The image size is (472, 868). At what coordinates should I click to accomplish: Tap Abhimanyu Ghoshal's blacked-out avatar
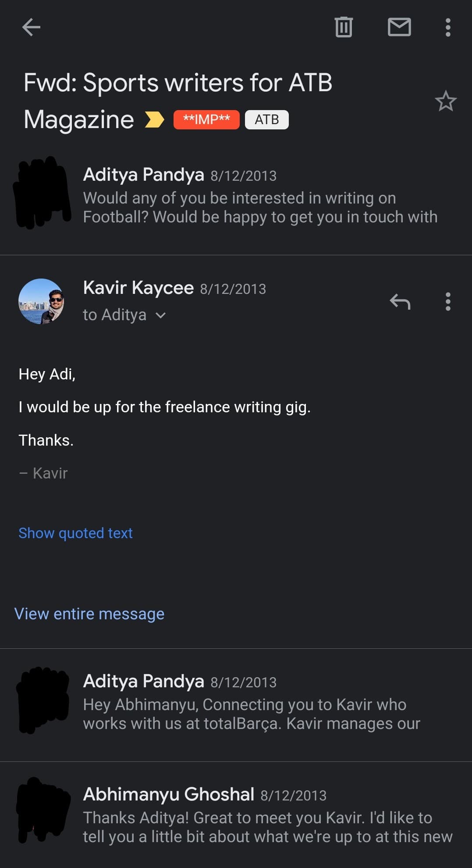[43, 811]
